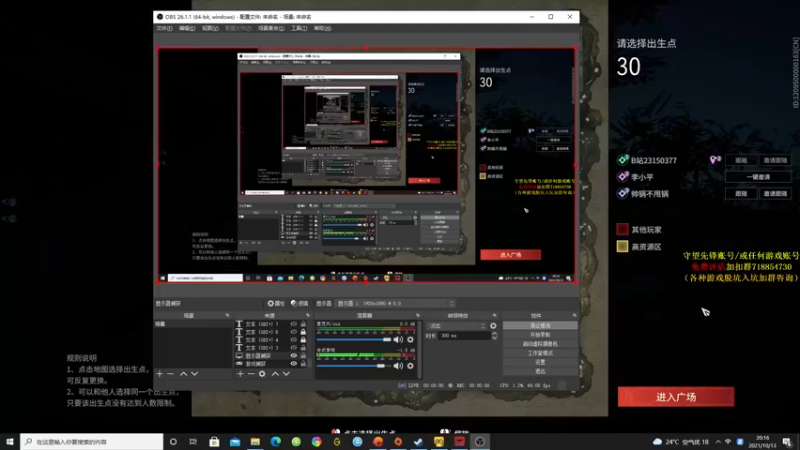Open the 工具(T) menu
Image resolution: width=800 pixels, height=450 pixels.
point(299,28)
